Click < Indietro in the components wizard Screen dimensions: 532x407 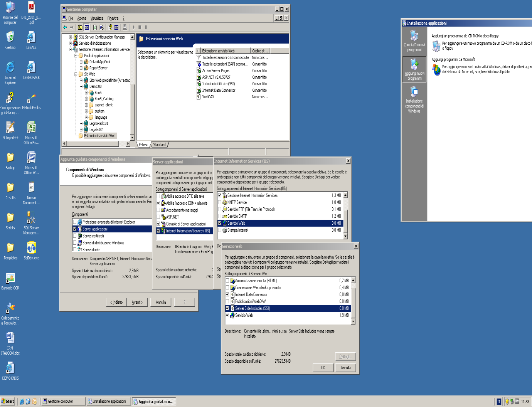116,302
